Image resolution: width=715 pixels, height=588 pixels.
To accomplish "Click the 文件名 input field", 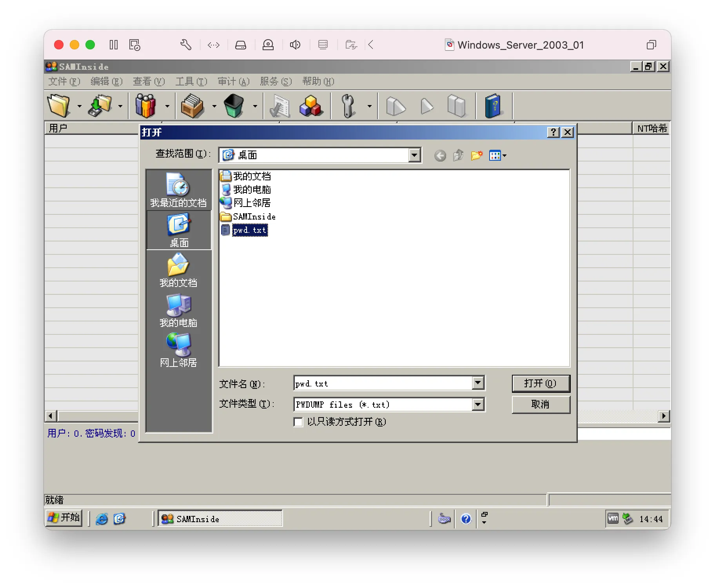I will [x=383, y=383].
